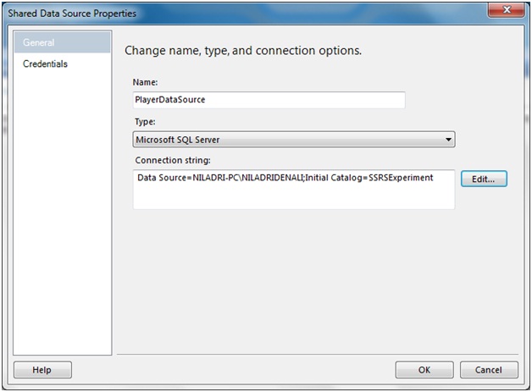Screen dimensions: 532x392
Task: Open the Type dropdown showing Microsoft SQL Server
Action: click(294, 140)
